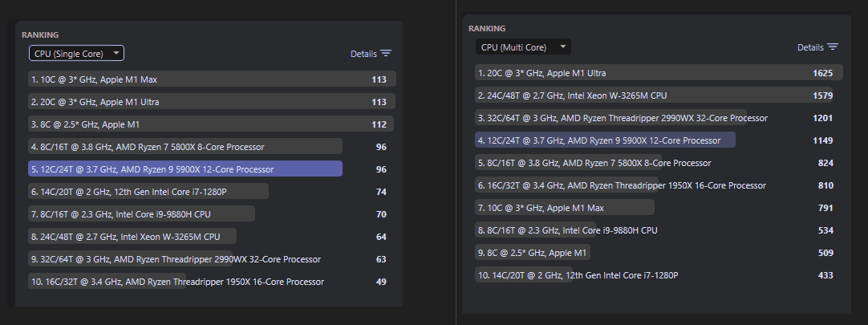Click score 112 in Single Core ranking
The width and height of the screenshot is (868, 325).
pos(379,124)
